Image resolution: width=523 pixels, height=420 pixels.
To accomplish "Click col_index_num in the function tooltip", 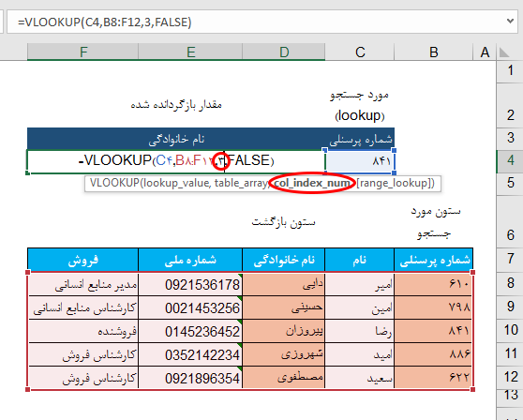I will [311, 183].
